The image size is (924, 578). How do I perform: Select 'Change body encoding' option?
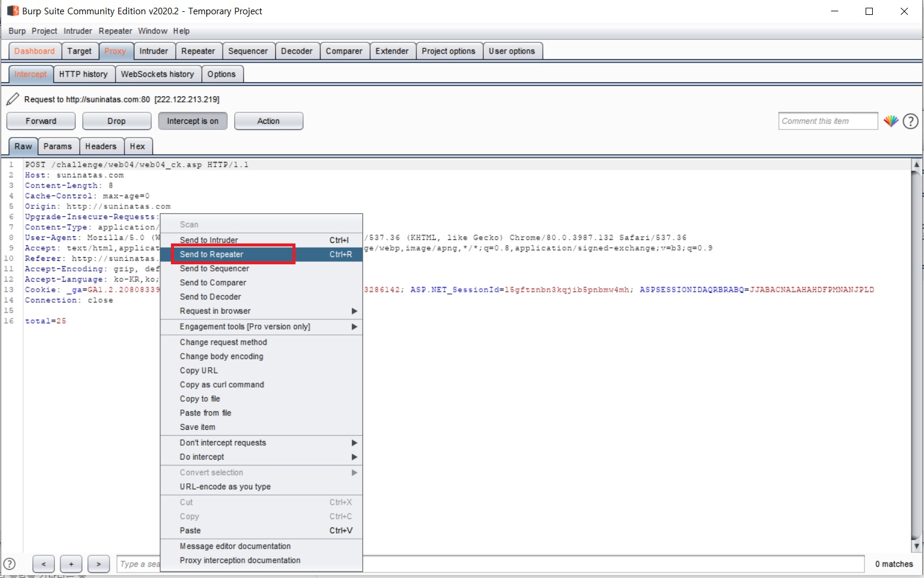pos(262,356)
